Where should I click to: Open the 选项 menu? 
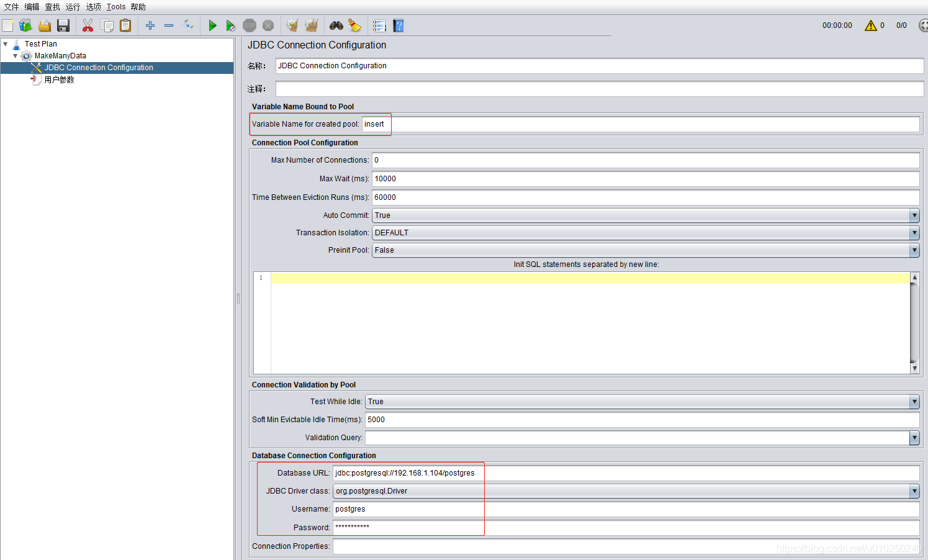pos(93,7)
